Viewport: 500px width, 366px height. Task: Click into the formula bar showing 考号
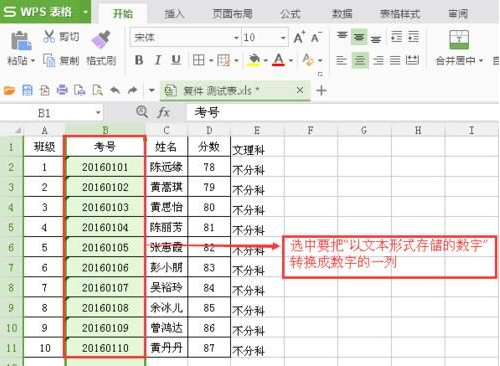tap(342, 112)
